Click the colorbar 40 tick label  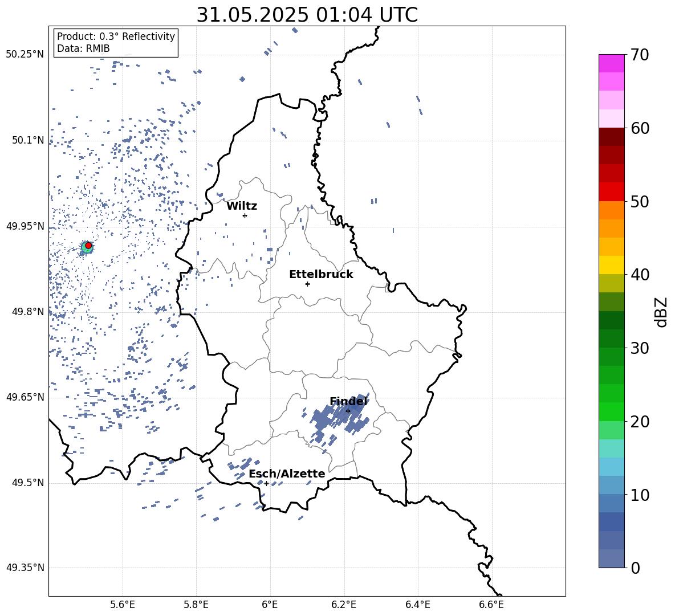point(640,275)
